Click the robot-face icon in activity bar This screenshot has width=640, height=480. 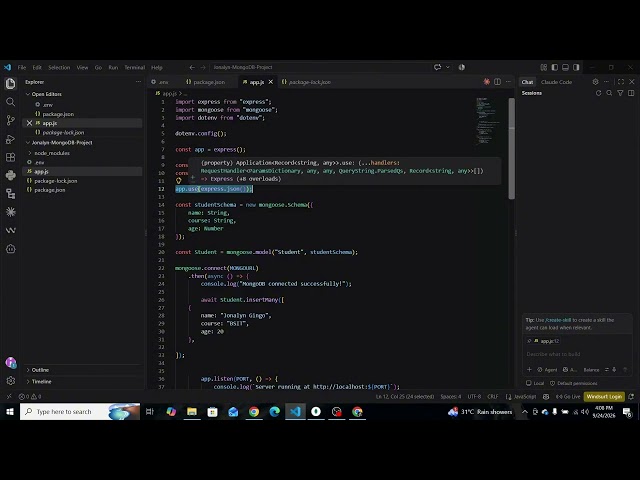click(x=11, y=249)
